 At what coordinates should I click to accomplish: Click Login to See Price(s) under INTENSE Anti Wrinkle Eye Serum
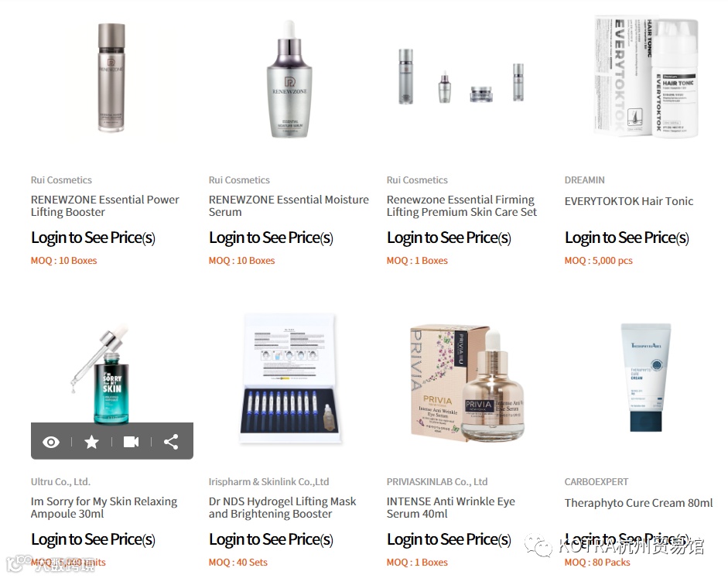tap(449, 539)
